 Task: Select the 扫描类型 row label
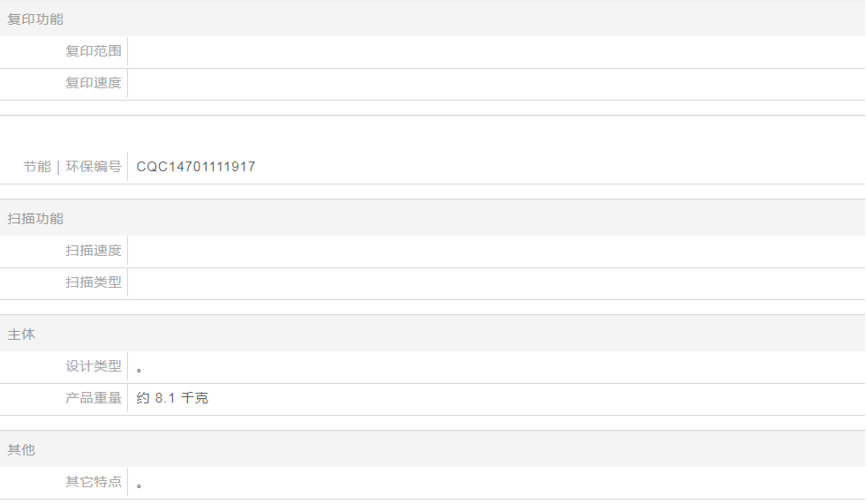tap(93, 282)
